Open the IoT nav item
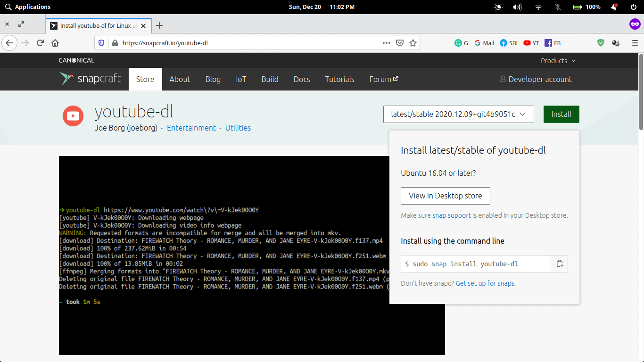The height and width of the screenshot is (362, 644). [241, 79]
